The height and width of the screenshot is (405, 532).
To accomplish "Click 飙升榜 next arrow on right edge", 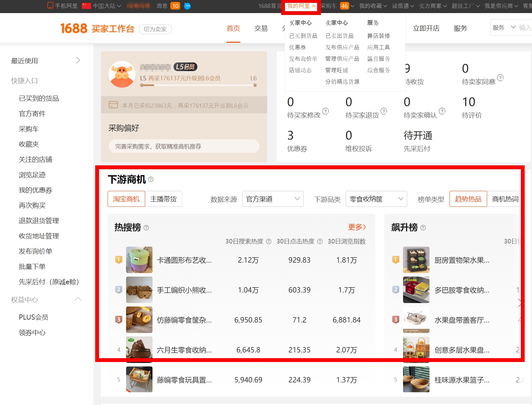I will [520, 303].
